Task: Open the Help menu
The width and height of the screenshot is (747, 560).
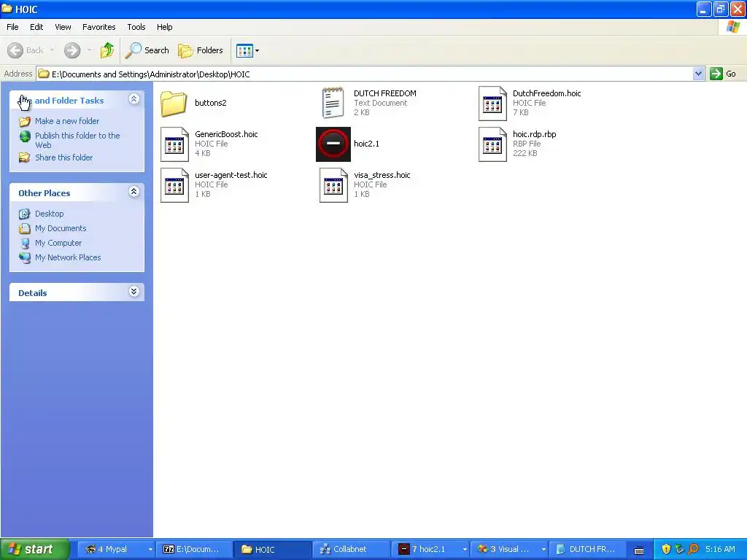Action: coord(165,27)
